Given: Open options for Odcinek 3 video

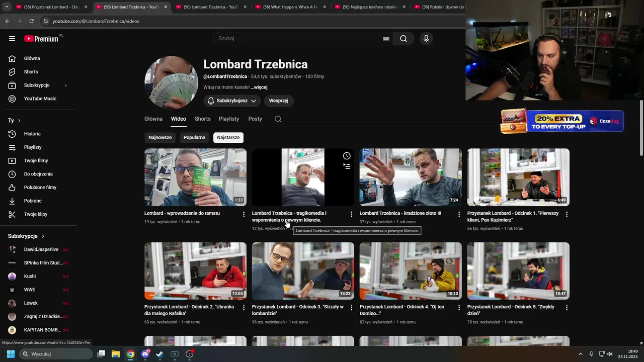Looking at the screenshot, I should coord(352,308).
